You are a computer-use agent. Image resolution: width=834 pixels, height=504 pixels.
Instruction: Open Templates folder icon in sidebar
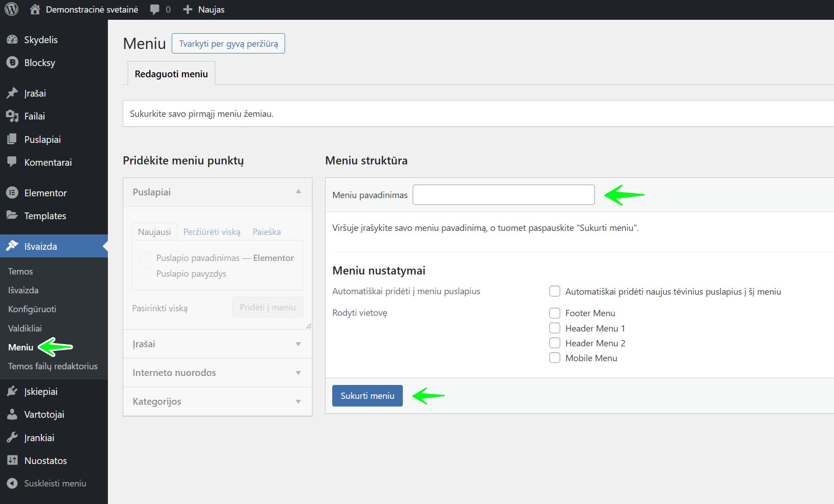coord(12,216)
